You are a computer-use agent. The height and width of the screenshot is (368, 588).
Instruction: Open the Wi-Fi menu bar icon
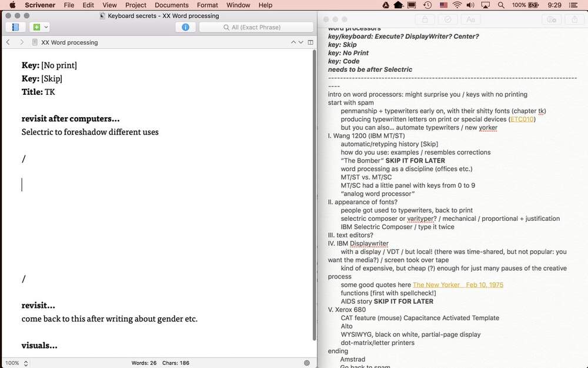point(457,5)
